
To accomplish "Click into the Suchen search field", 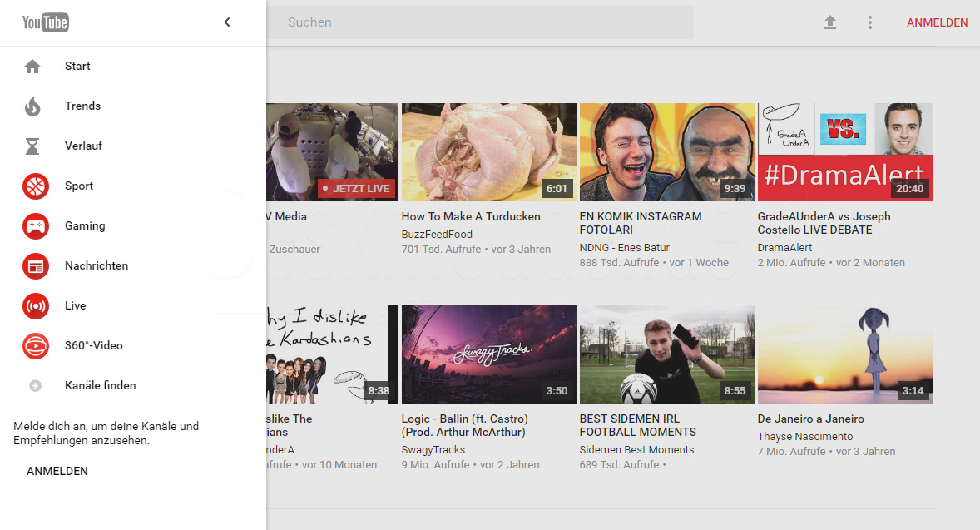I will 480,22.
